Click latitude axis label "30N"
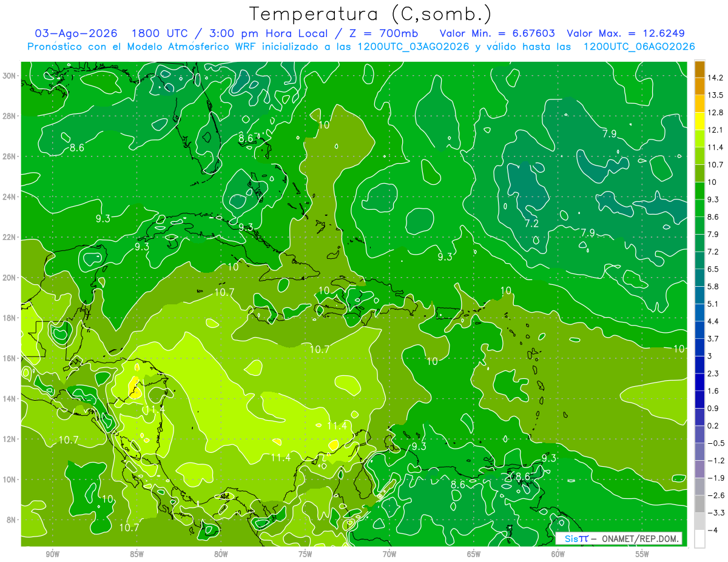 pos(9,76)
